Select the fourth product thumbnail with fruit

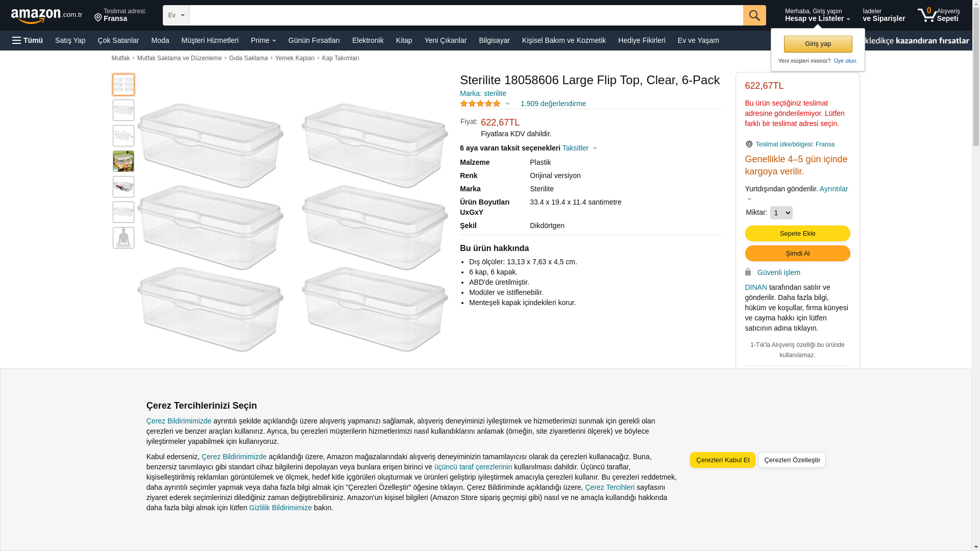click(124, 161)
